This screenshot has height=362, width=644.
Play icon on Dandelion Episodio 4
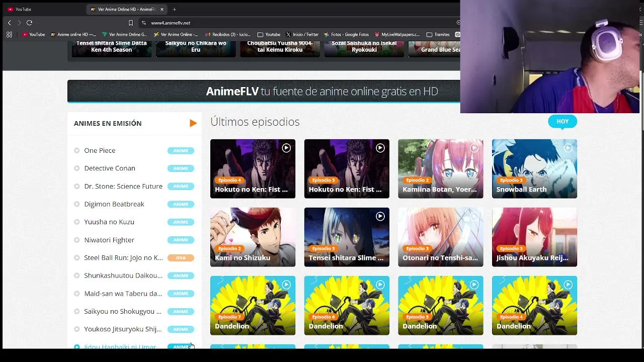coord(568,285)
